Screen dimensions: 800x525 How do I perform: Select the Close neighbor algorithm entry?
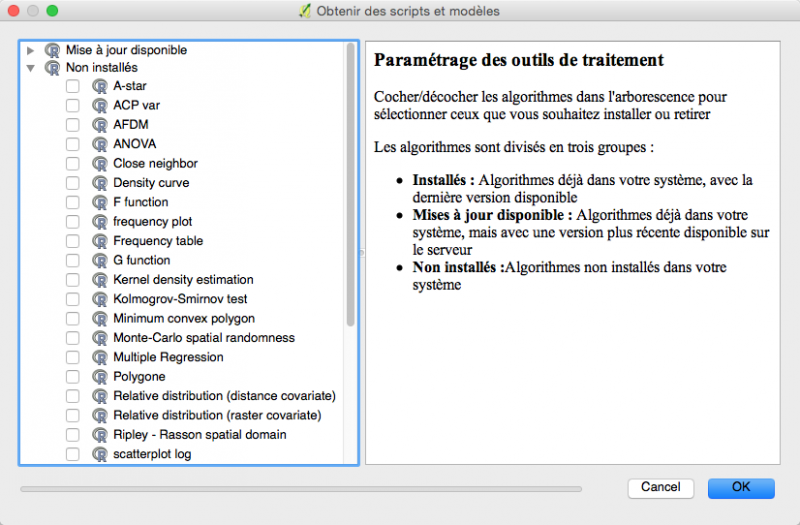[x=155, y=163]
